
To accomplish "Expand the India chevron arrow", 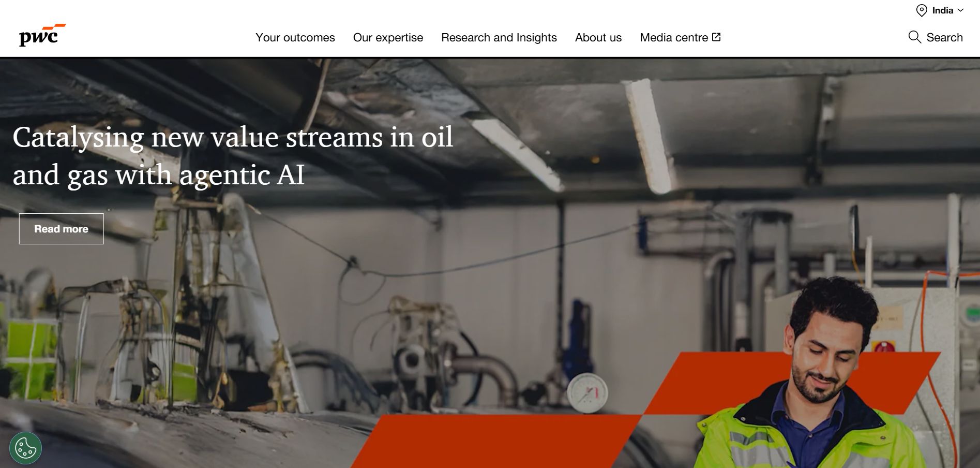I will (x=960, y=10).
